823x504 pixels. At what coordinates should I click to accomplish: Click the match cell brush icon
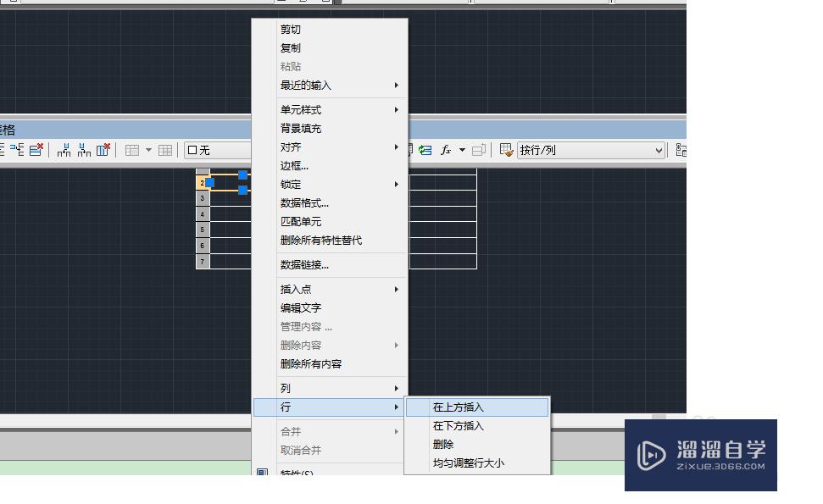coord(503,150)
